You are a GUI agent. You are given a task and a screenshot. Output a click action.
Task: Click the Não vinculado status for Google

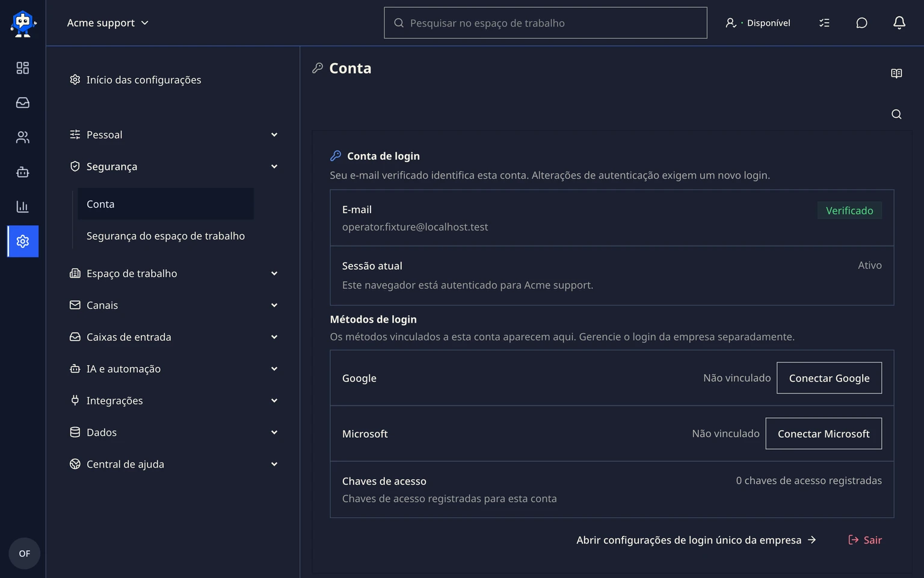point(737,378)
